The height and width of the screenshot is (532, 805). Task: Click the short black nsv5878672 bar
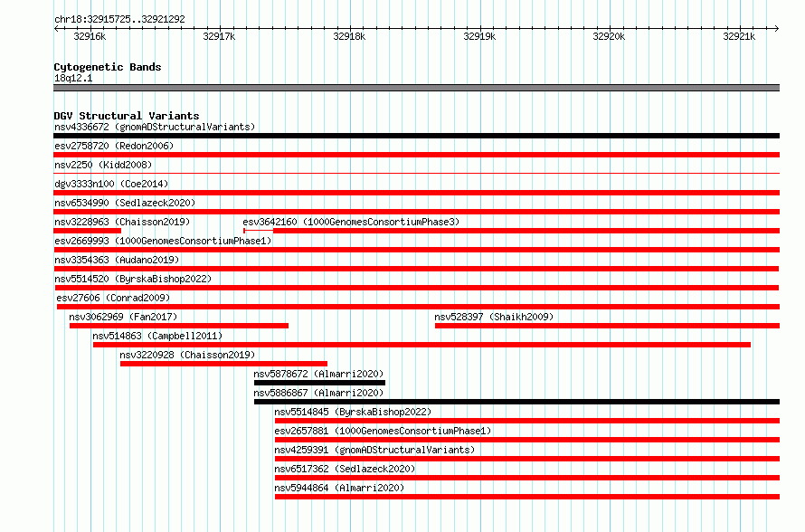[x=319, y=383]
